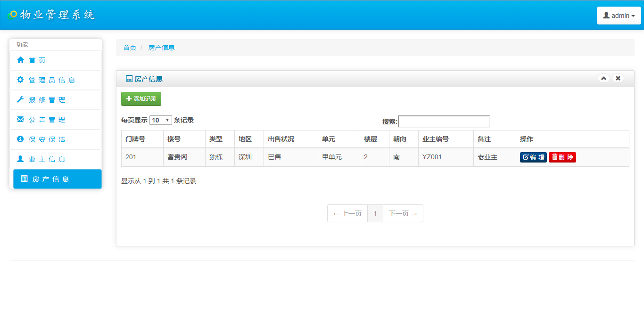The width and height of the screenshot is (644, 309).
Task: Sort by the 楼号 column header
Action: pos(184,139)
